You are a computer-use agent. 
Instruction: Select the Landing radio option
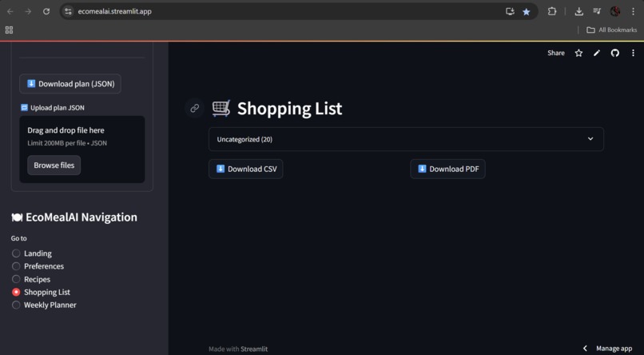tap(32, 253)
